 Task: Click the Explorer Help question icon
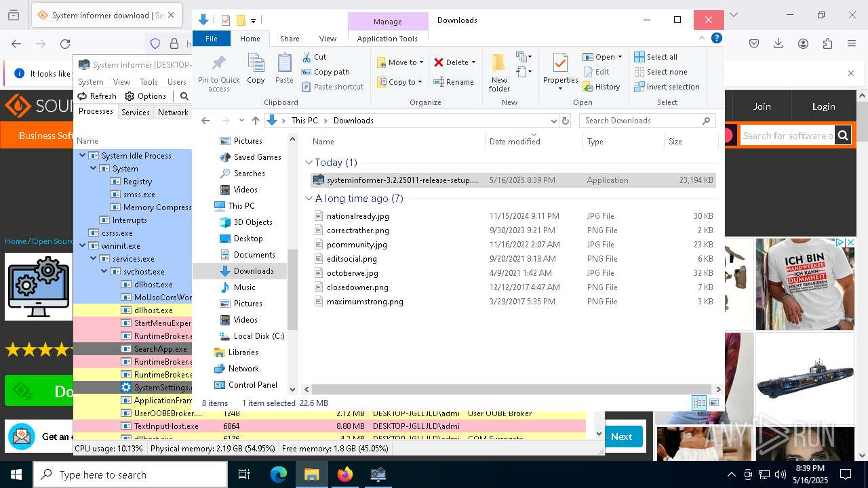716,39
